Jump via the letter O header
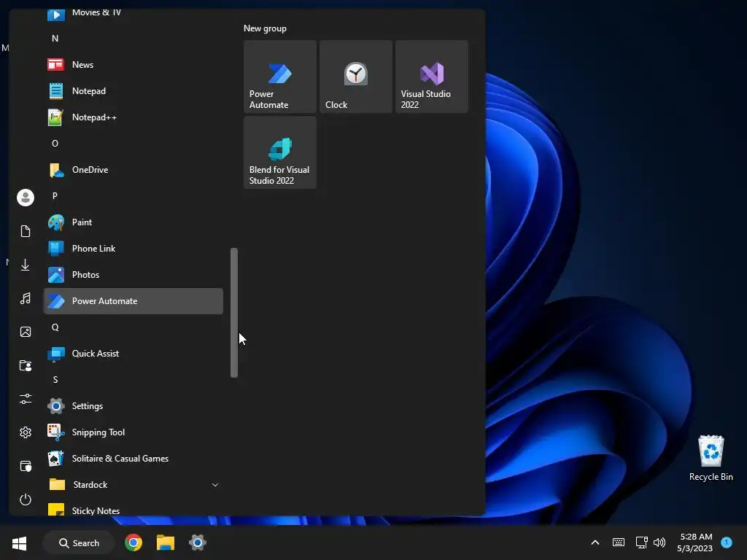This screenshot has width=747, height=560. tap(55, 144)
